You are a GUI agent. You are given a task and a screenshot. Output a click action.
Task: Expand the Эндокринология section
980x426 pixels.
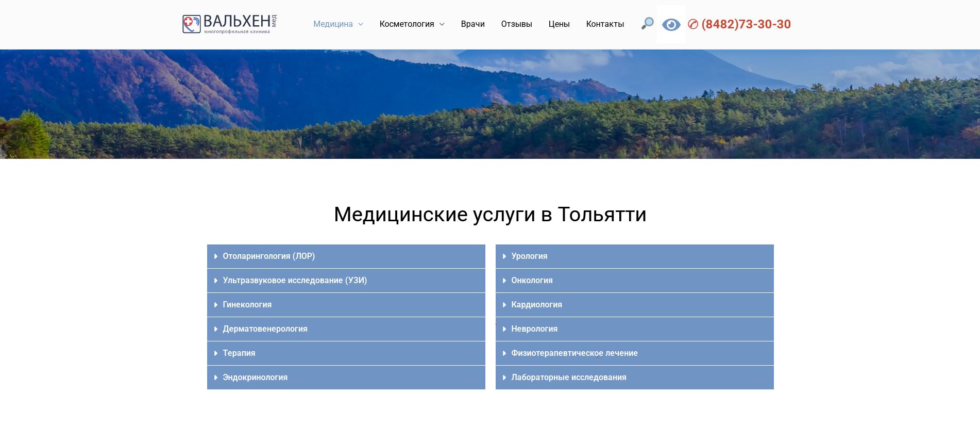point(346,378)
